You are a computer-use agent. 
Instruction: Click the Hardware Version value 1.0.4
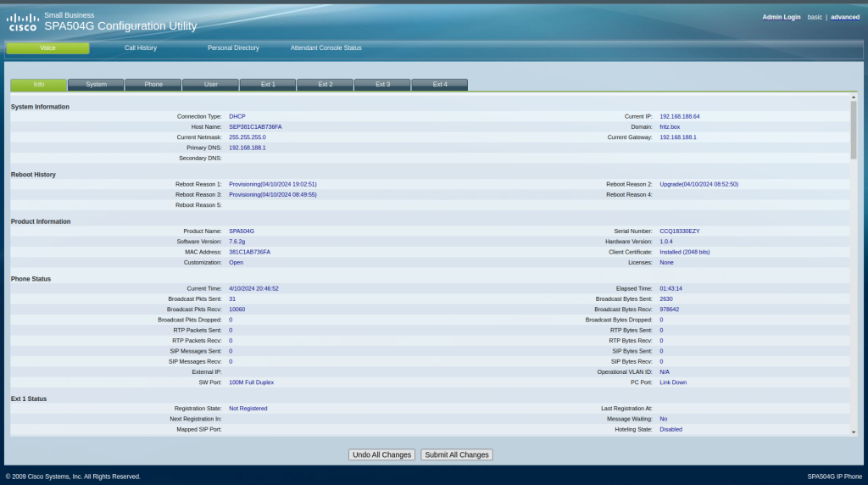666,242
